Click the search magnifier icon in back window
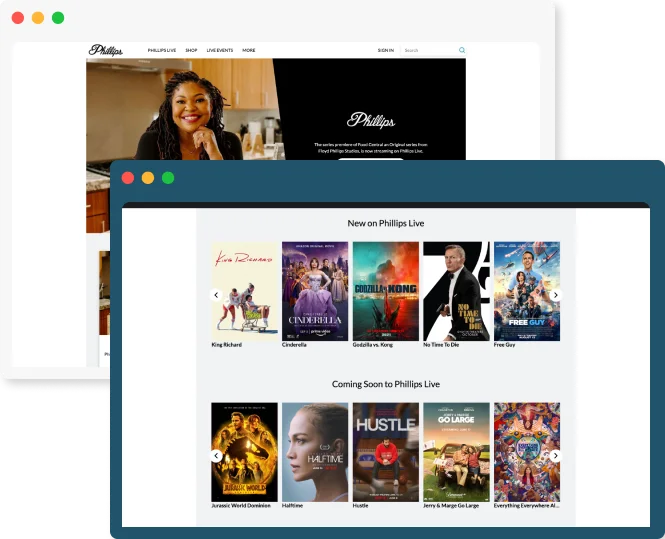The width and height of the screenshot is (665, 539). (462, 50)
